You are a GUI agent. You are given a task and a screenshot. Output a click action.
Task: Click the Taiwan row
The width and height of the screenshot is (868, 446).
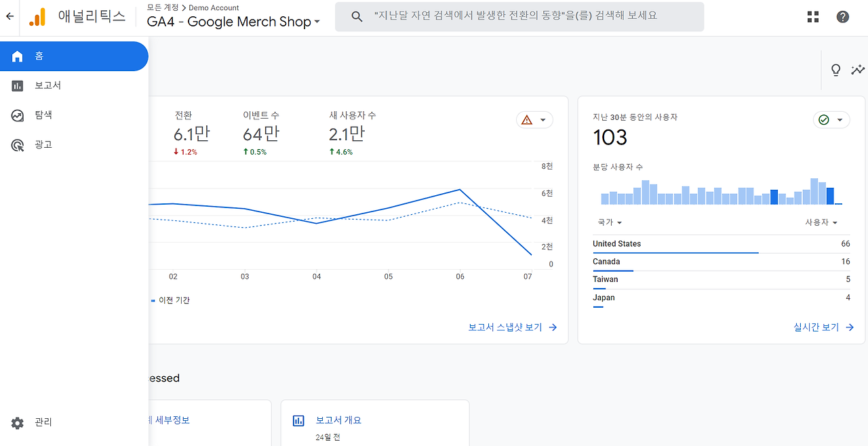click(x=722, y=280)
